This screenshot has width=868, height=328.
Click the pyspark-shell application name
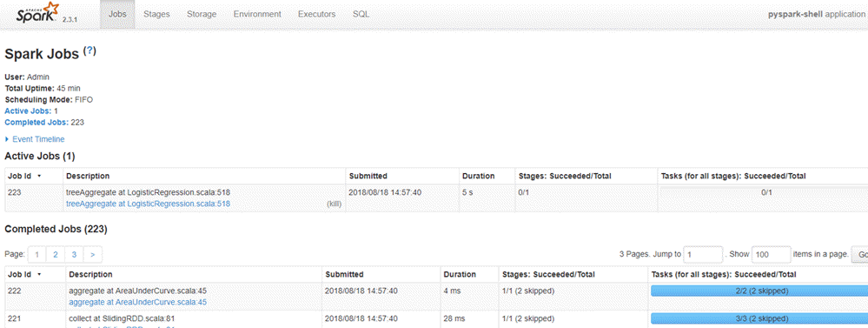click(x=795, y=15)
